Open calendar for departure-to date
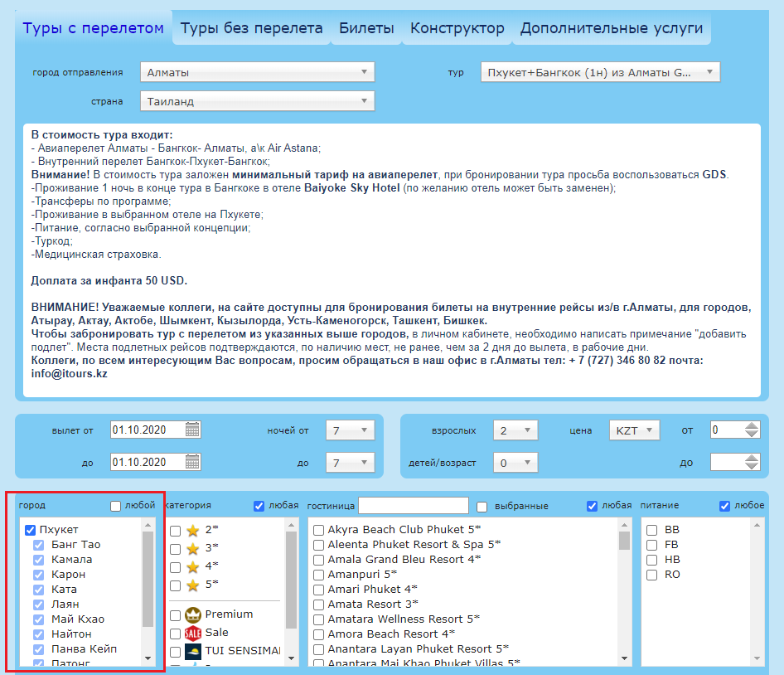This screenshot has height=675, width=784. pyautogui.click(x=192, y=462)
